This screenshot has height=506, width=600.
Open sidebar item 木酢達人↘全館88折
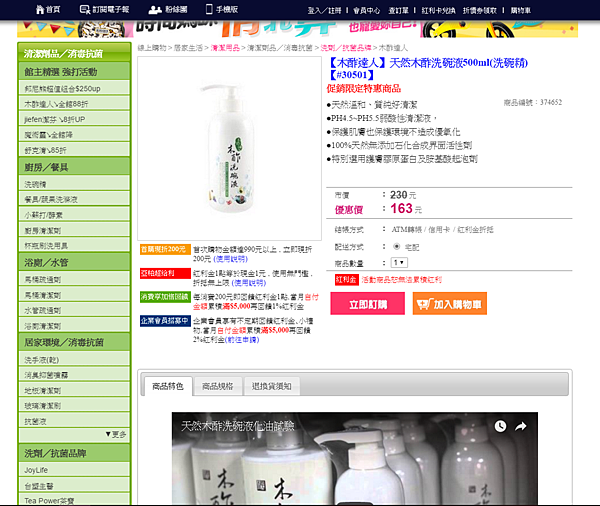(x=74, y=104)
